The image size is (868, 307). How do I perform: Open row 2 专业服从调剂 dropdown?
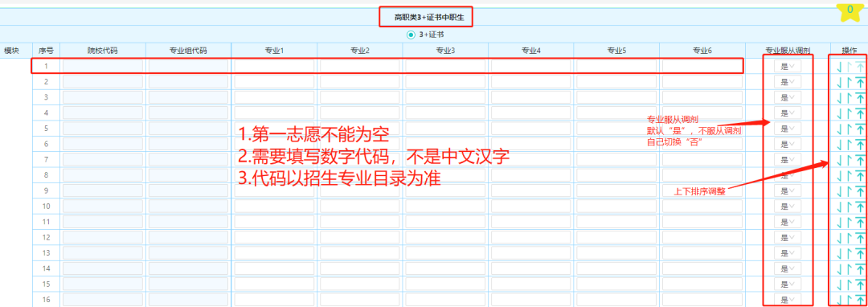click(x=787, y=82)
